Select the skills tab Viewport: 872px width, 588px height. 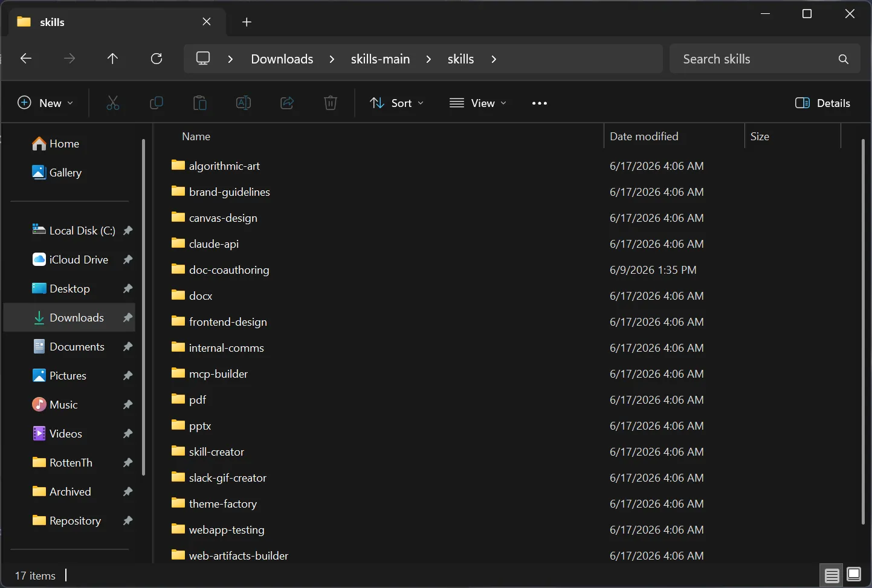point(117,22)
